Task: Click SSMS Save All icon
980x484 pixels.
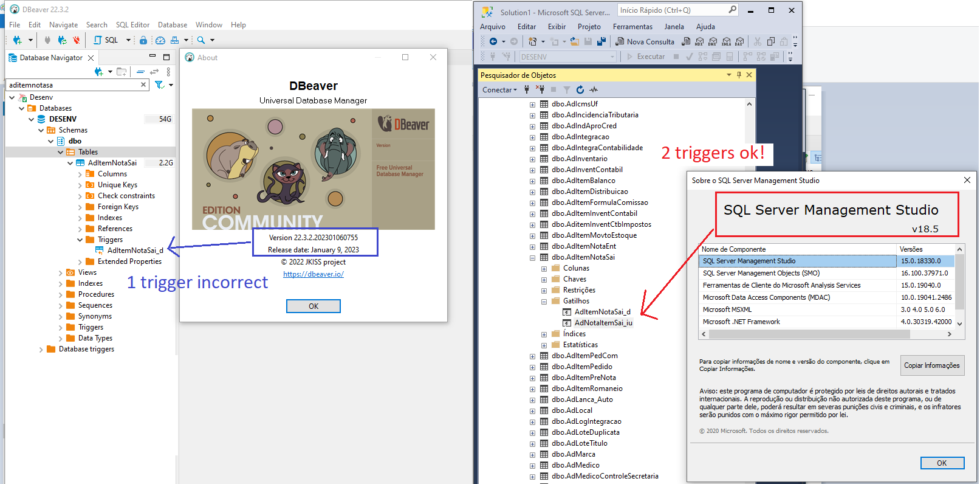Action: tap(601, 42)
